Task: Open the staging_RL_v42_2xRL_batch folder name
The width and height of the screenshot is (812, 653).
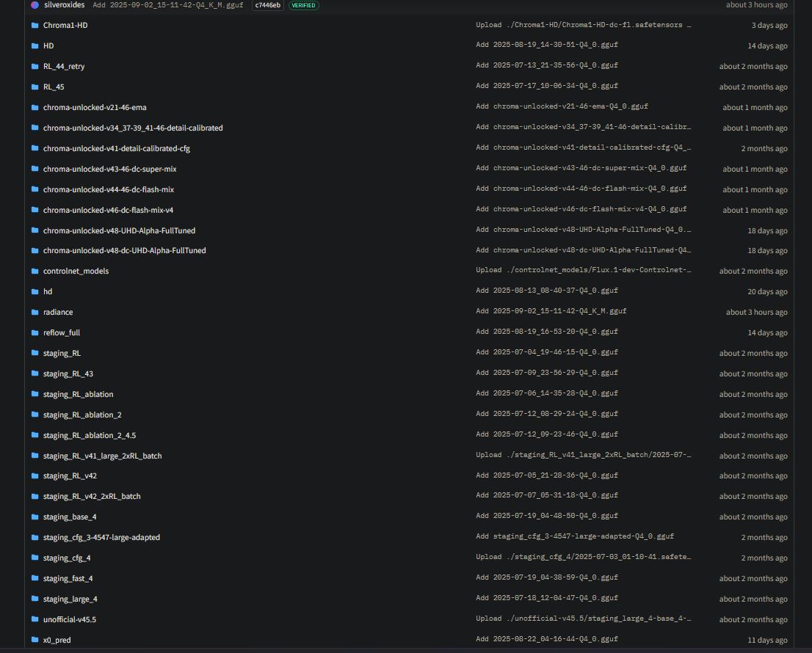Action: 92,496
